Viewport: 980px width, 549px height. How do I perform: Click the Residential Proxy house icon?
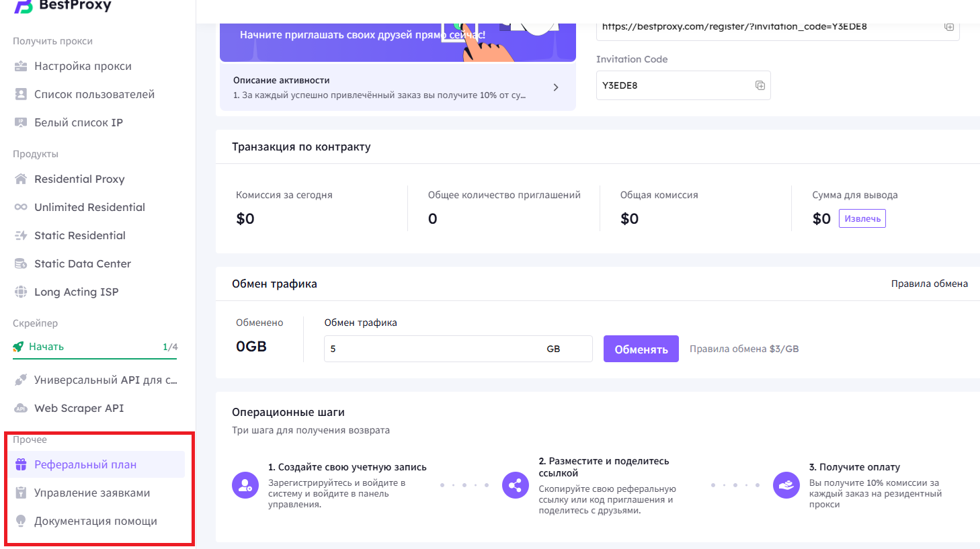(x=21, y=179)
